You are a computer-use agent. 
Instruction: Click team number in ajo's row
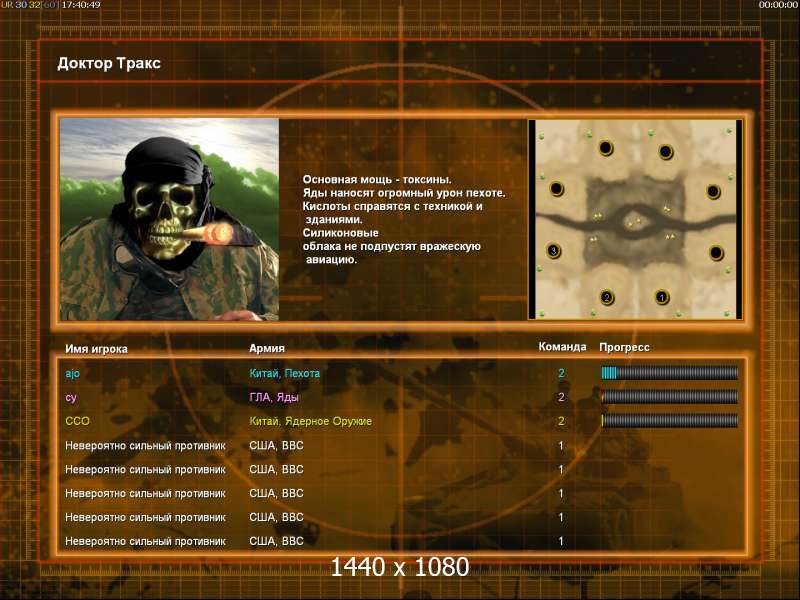561,373
